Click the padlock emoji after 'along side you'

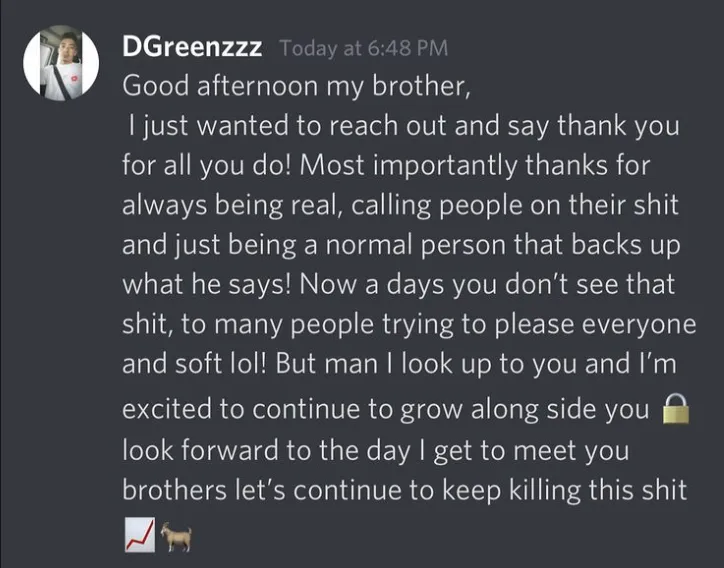click(676, 409)
